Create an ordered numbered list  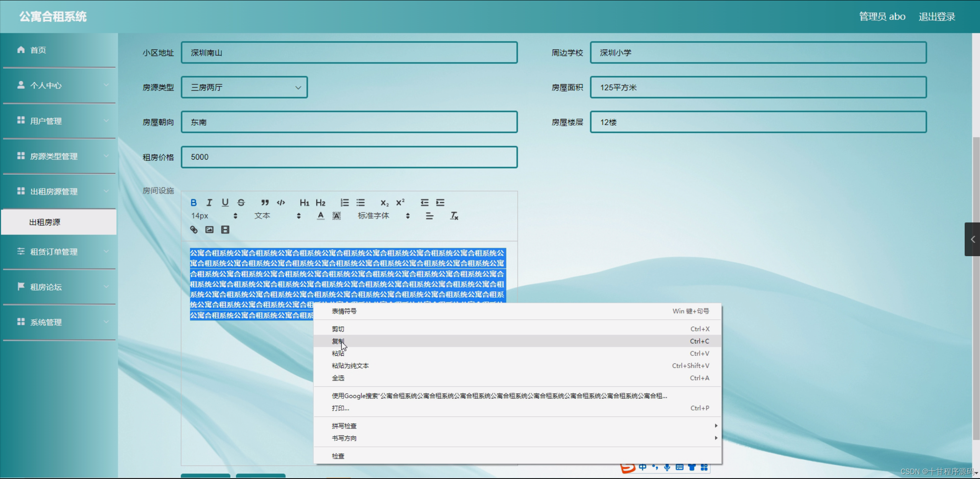344,203
